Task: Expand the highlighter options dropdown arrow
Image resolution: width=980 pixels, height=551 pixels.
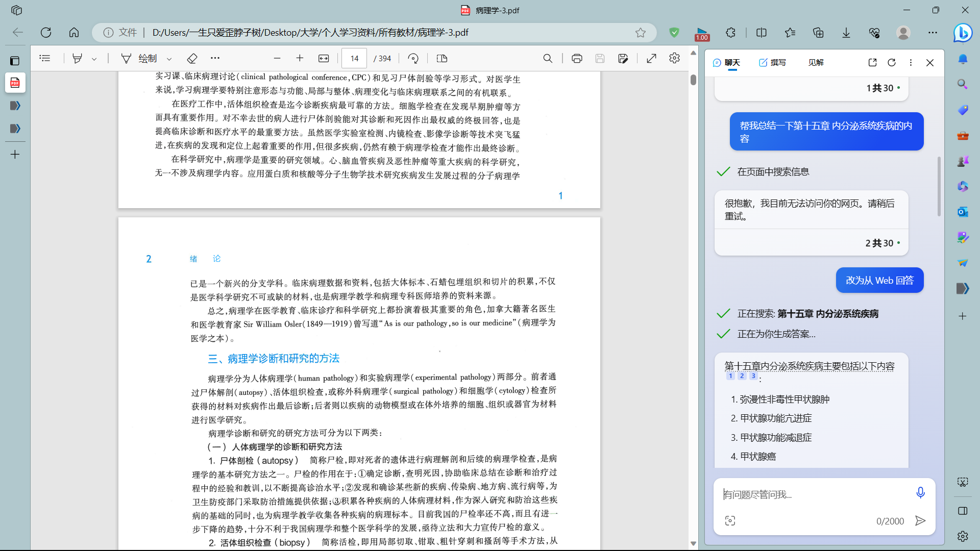Action: 94,59
